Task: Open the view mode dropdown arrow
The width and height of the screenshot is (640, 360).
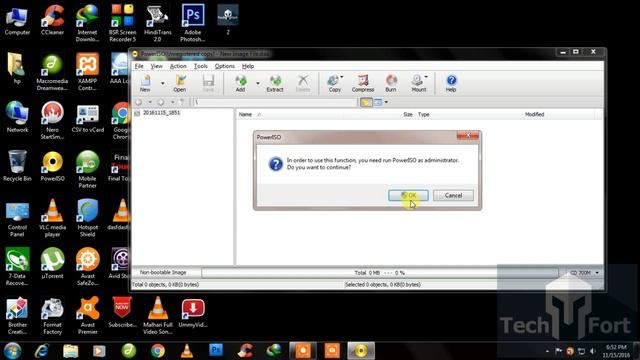Action: point(386,102)
